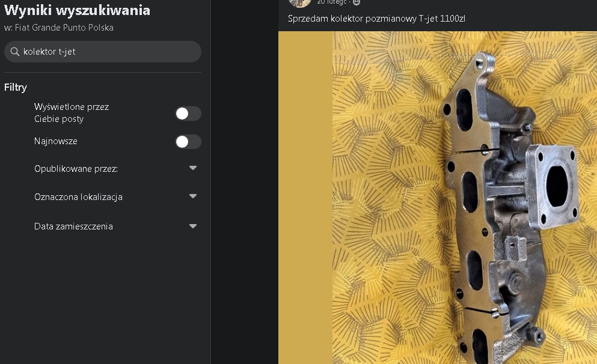Image resolution: width=597 pixels, height=364 pixels.
Task: Click the magnifier icon in the search box
Action: point(15,52)
